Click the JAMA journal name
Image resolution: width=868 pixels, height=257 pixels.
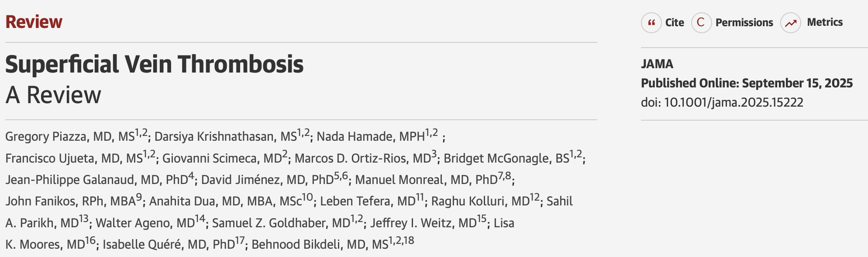(x=657, y=64)
